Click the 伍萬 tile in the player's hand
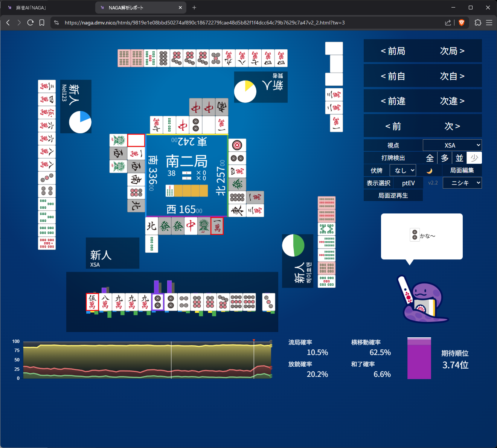Image resolution: width=497 pixels, height=448 pixels. (92, 302)
